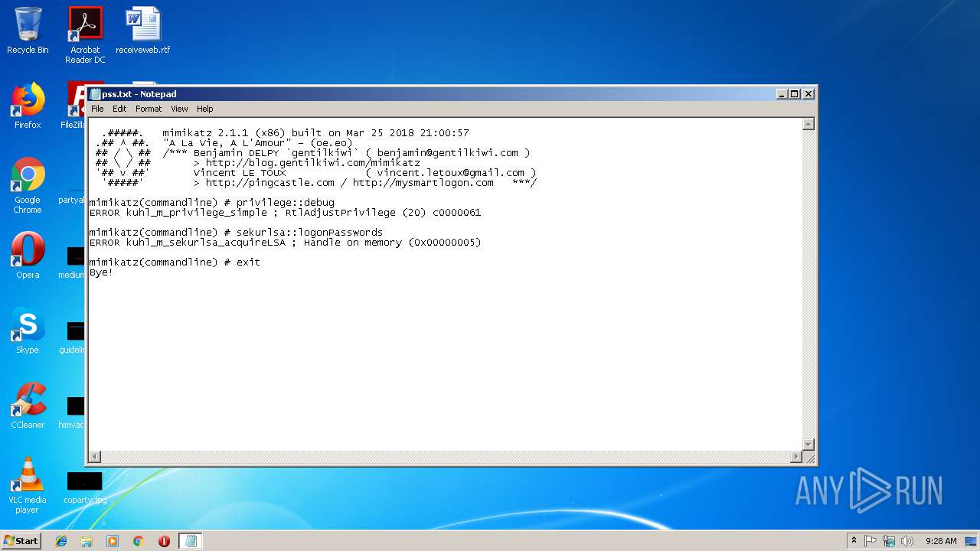
Task: Open the volume speaker tray icon
Action: click(907, 541)
